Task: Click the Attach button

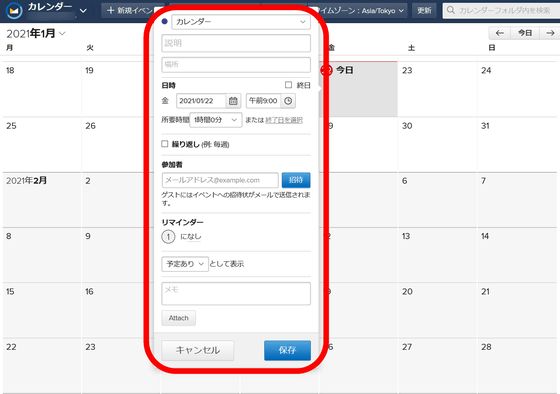Action: click(x=179, y=318)
